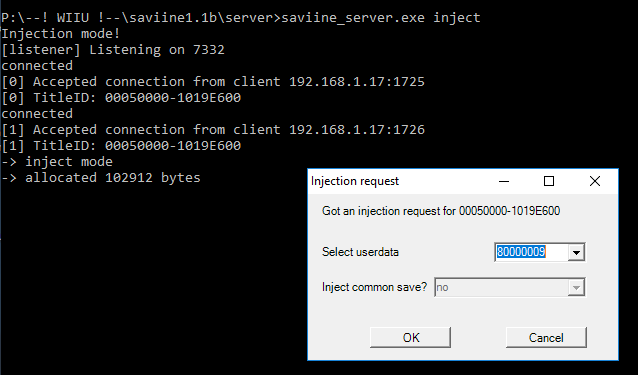Screen dimensions: 638x375
Task: Click the "Injection mode!" console line
Action: click(x=61, y=34)
